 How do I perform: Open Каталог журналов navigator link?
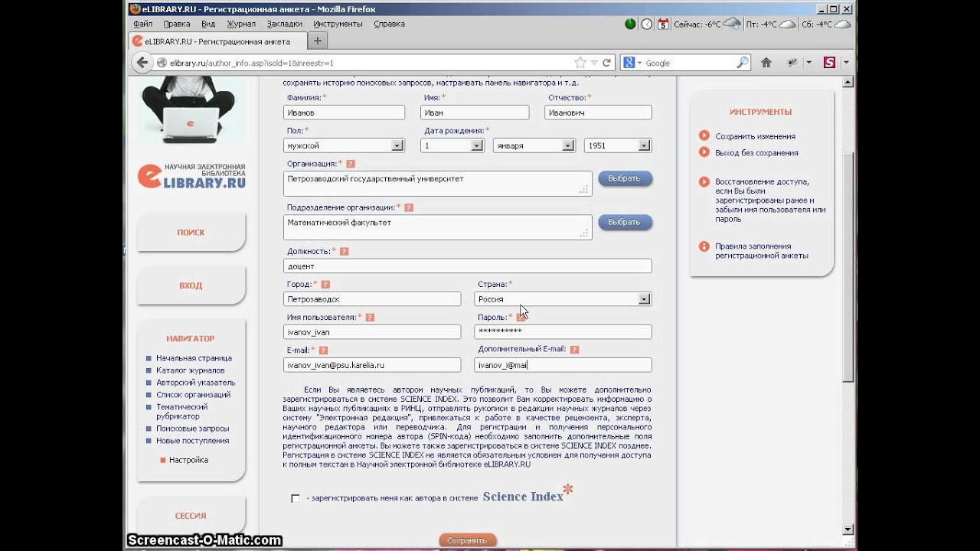tap(191, 370)
